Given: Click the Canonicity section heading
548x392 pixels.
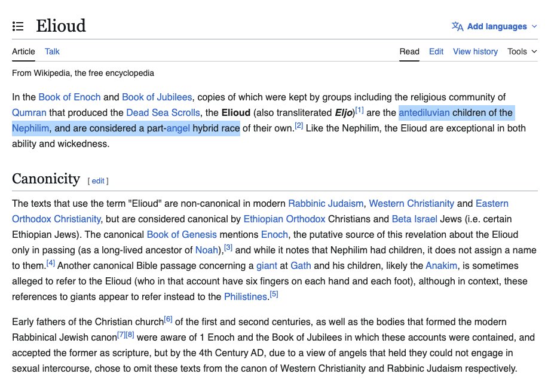Looking at the screenshot, I should (x=46, y=179).
